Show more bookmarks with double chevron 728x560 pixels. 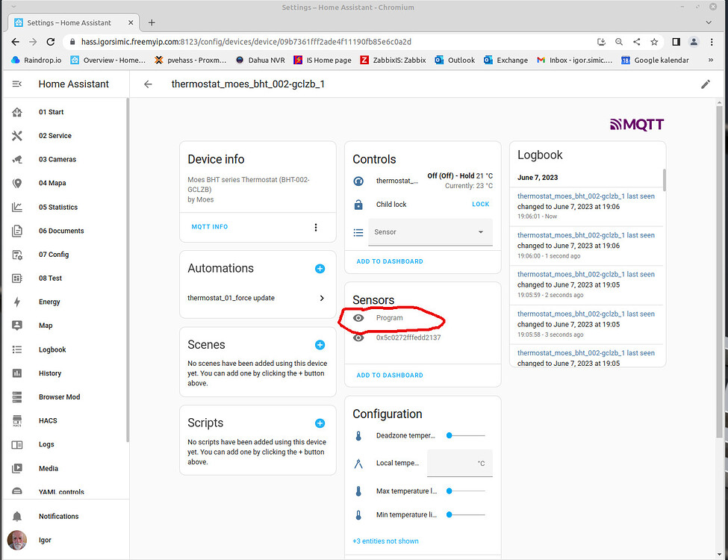coord(710,60)
